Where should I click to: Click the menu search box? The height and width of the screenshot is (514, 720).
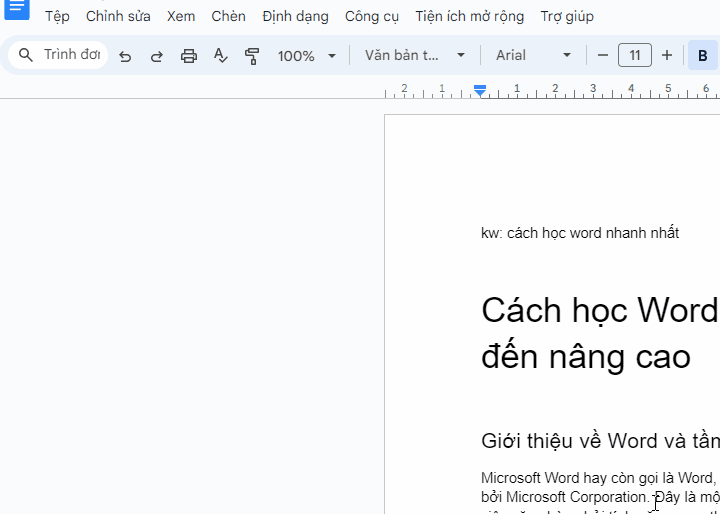(60, 55)
